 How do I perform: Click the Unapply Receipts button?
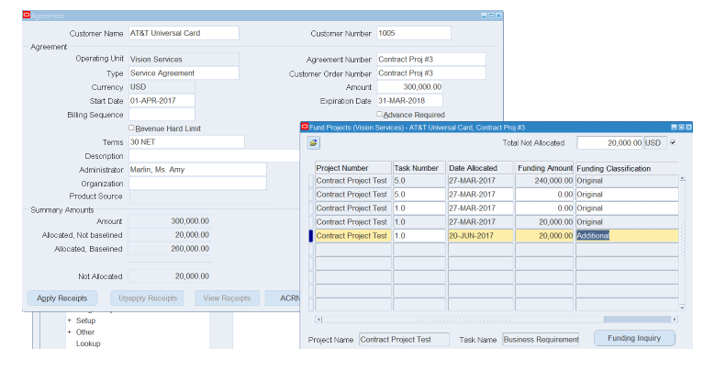pos(147,298)
